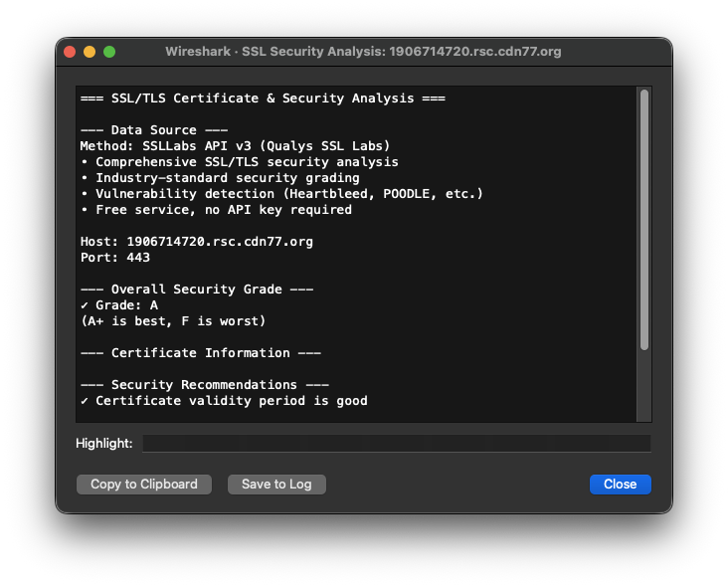The width and height of the screenshot is (728, 587).
Task: Click the 'Security Recommendations' heading
Action: 205,384
